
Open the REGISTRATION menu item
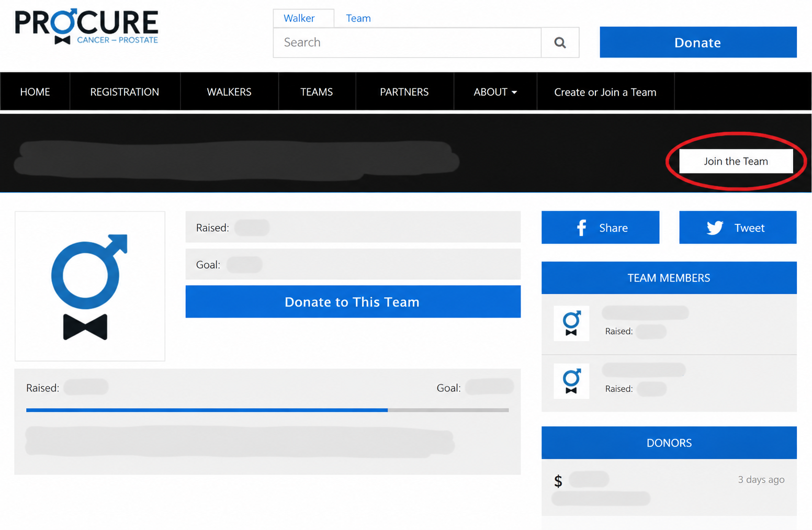(x=125, y=92)
